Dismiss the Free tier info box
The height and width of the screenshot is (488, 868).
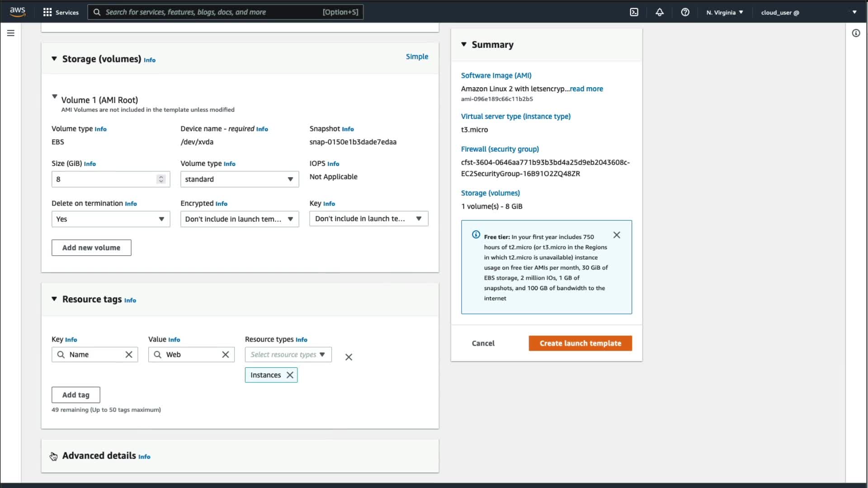617,235
